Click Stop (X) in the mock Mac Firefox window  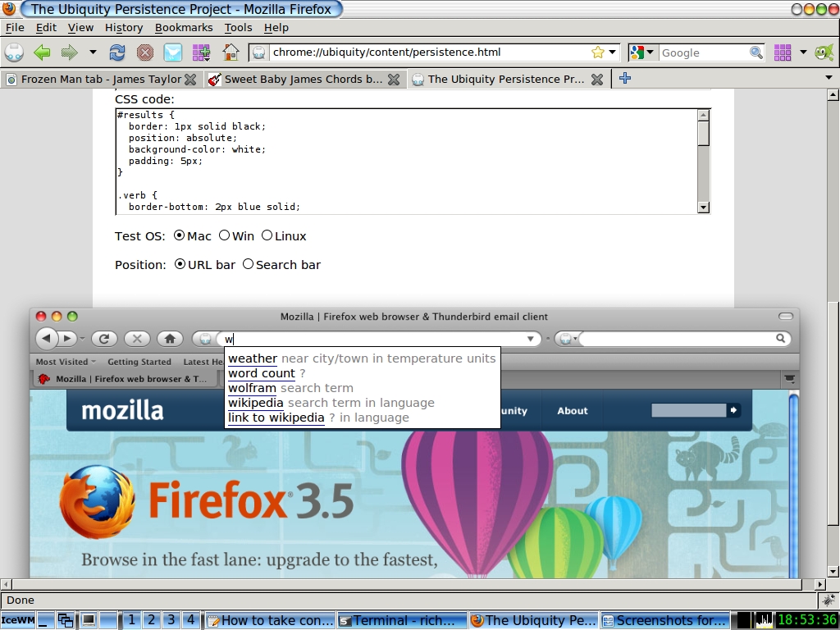(x=137, y=339)
